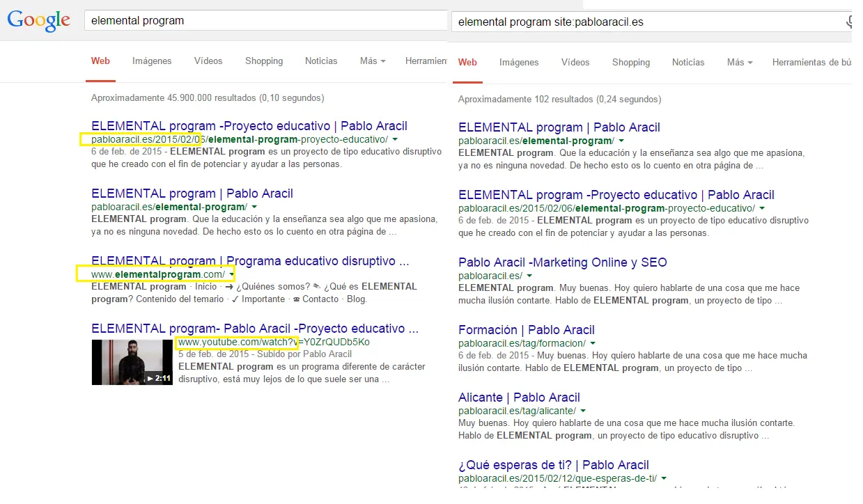Open Herramientas de búsqueda in right results
Screen dimensions: 863x504
click(x=811, y=63)
